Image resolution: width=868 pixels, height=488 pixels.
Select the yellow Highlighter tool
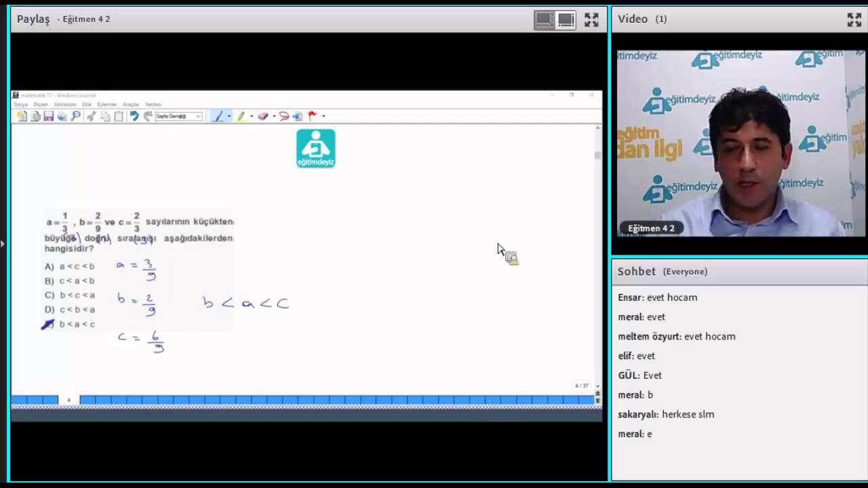(241, 117)
